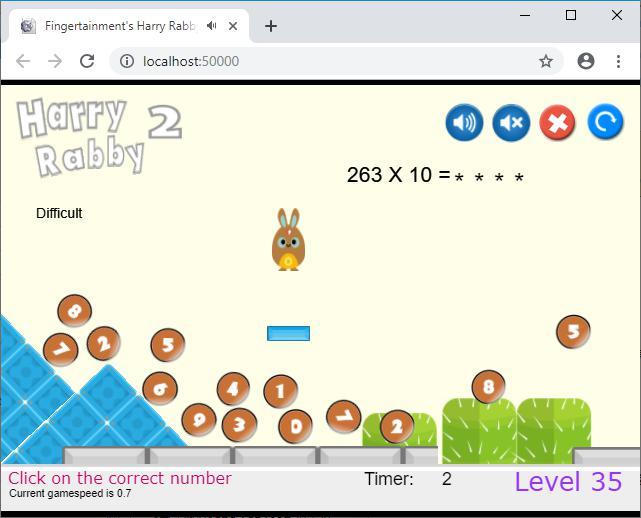The width and height of the screenshot is (641, 518).
Task: Select the Fingertainment's Harry Rabby tab
Action: 127,26
